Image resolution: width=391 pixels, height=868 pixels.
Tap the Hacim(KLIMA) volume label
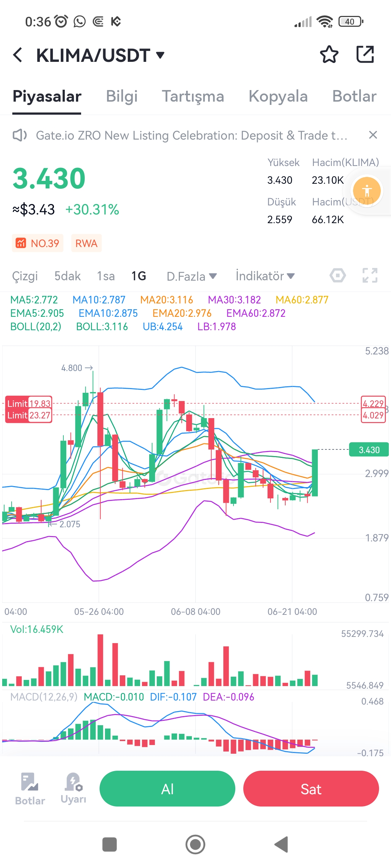345,162
